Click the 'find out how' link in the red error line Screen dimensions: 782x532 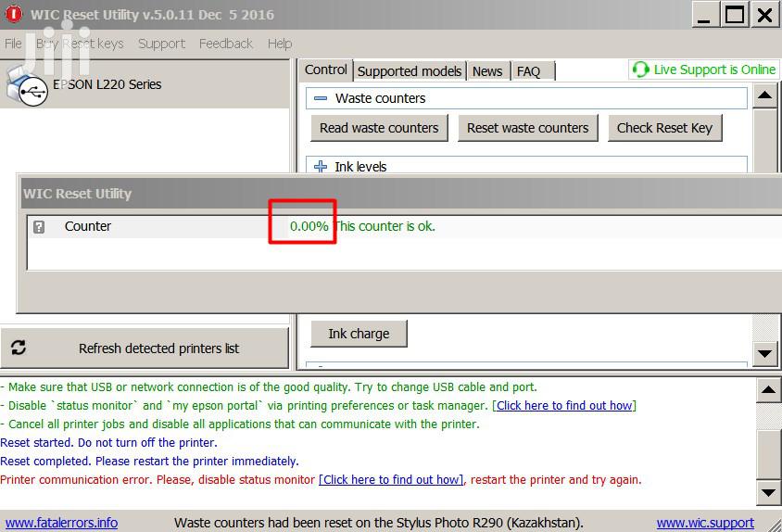coord(391,479)
